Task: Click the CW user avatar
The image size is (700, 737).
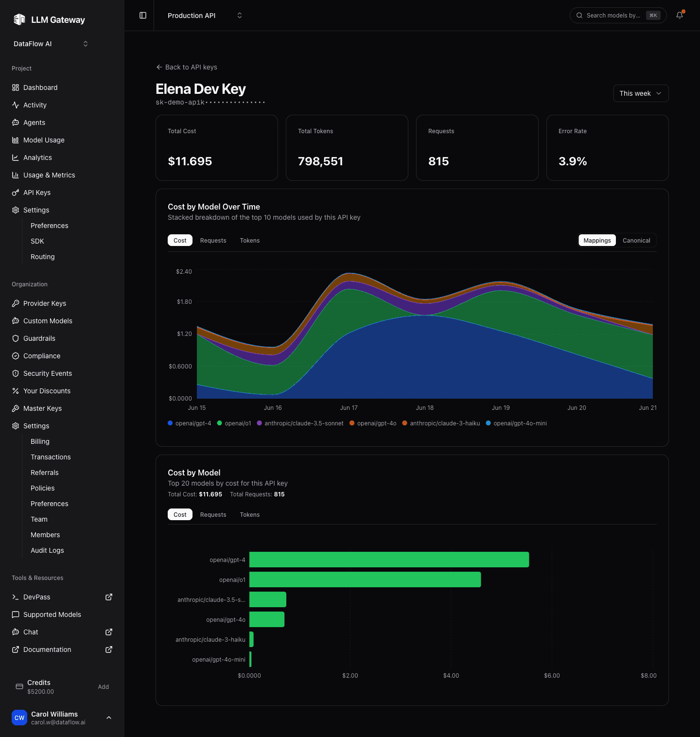Action: 19,718
